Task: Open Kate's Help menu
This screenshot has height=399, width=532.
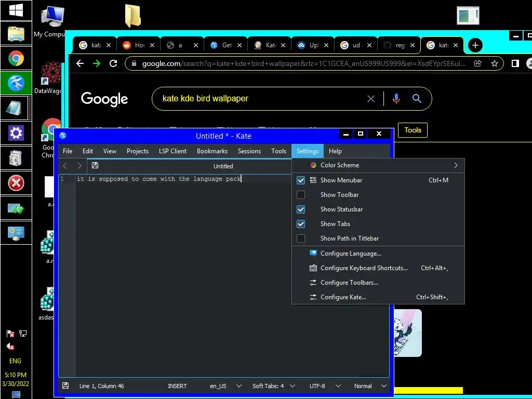Action: click(335, 151)
